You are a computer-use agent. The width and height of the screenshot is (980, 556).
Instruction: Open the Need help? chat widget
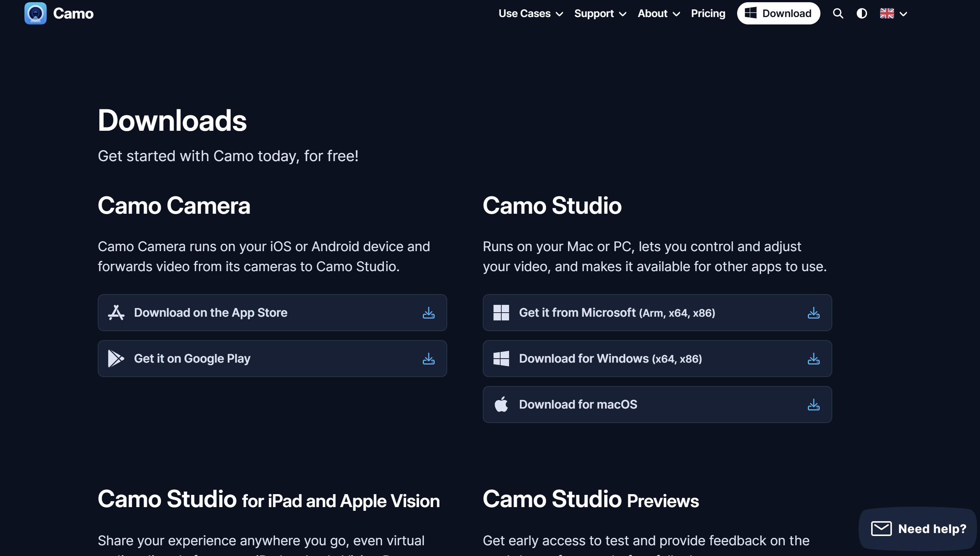pyautogui.click(x=918, y=529)
